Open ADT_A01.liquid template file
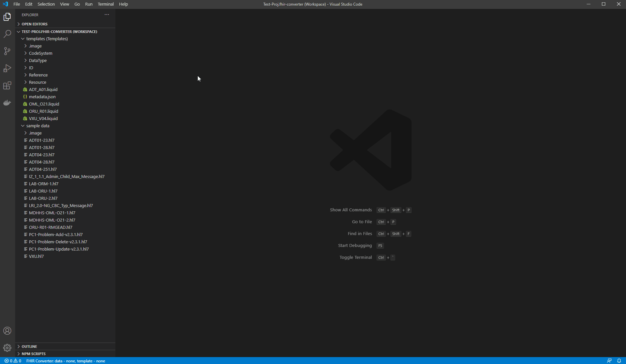This screenshot has width=626, height=364. coord(65,89)
